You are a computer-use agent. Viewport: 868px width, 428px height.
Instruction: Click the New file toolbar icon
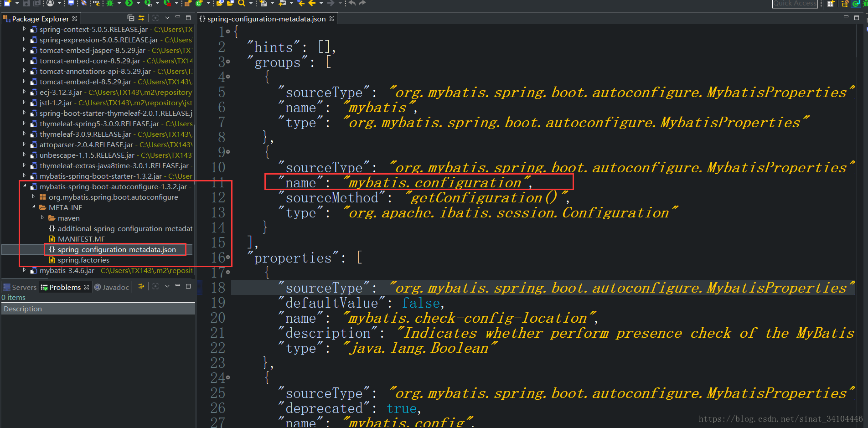click(x=7, y=3)
